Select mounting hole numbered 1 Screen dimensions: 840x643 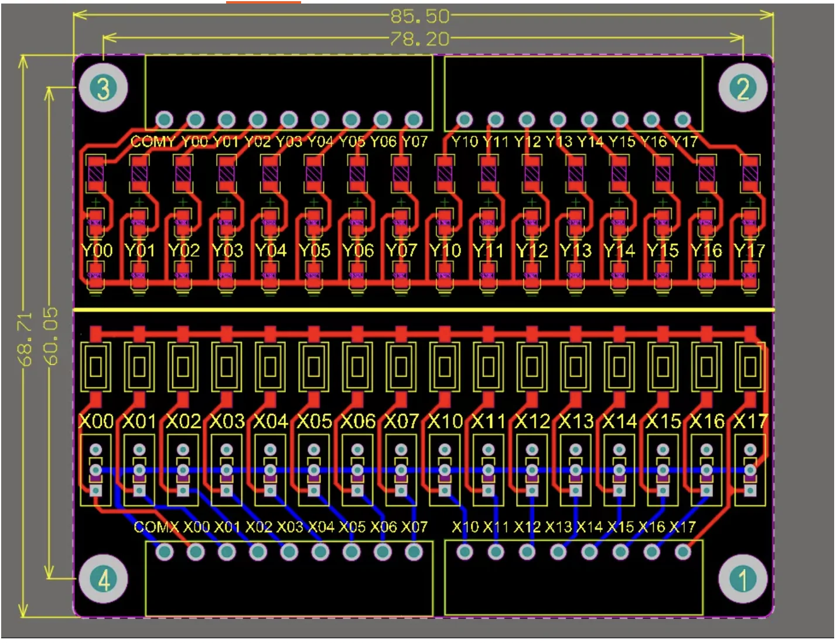click(x=742, y=579)
